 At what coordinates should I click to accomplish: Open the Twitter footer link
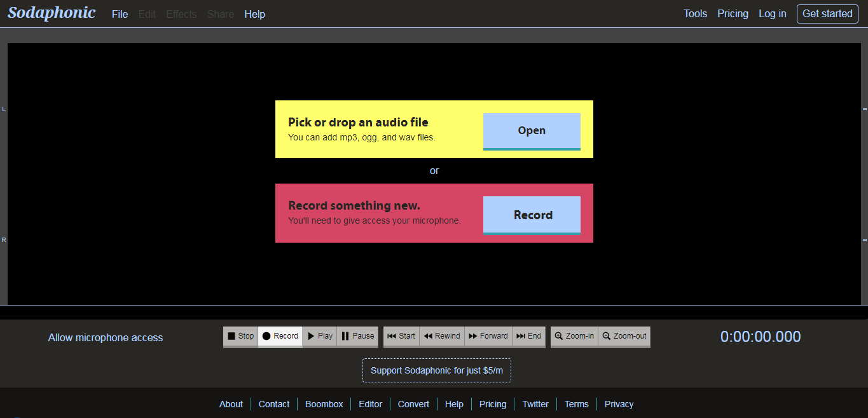coord(535,404)
